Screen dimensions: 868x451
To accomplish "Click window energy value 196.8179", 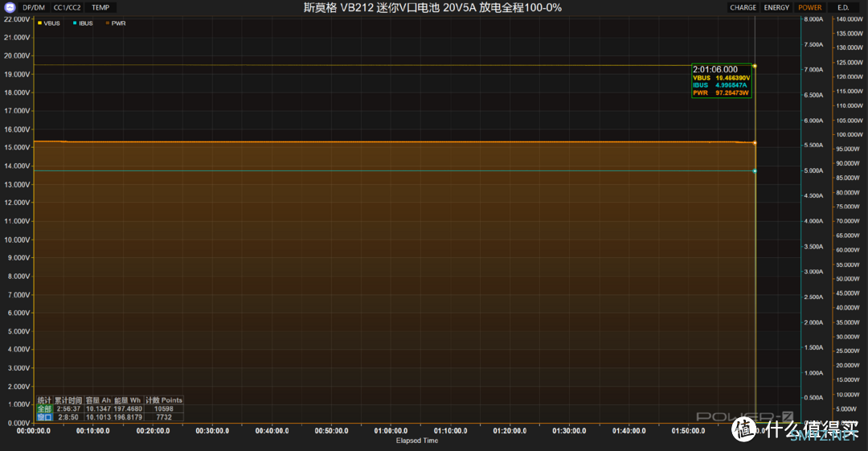I will coord(128,417).
